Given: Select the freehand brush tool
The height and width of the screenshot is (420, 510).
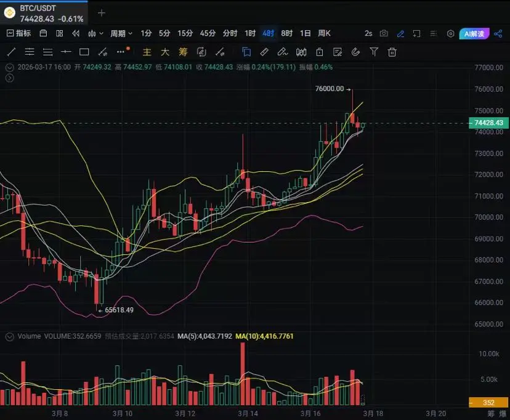Looking at the screenshot, I should [283, 52].
